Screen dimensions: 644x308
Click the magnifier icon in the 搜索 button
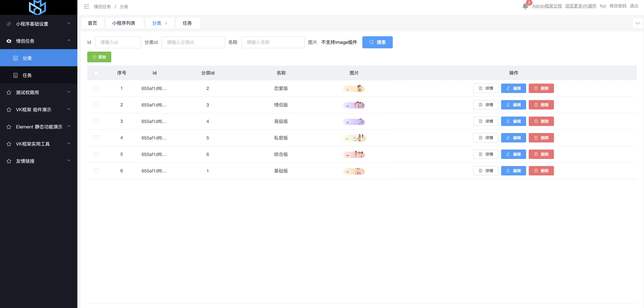[x=372, y=42]
